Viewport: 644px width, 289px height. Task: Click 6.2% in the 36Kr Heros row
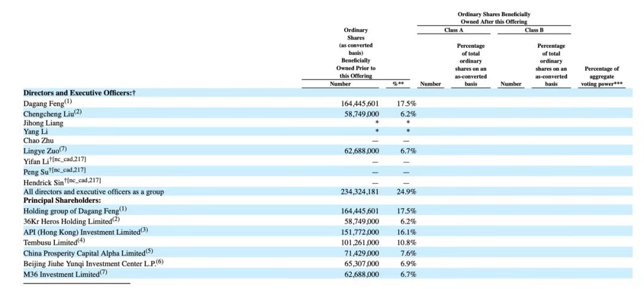[408, 221]
